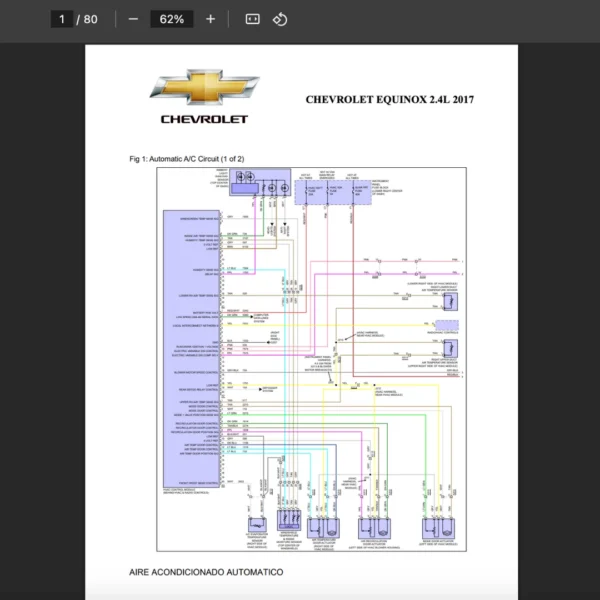Zoom in with the plus button
This screenshot has height=600, width=600.
[x=210, y=19]
